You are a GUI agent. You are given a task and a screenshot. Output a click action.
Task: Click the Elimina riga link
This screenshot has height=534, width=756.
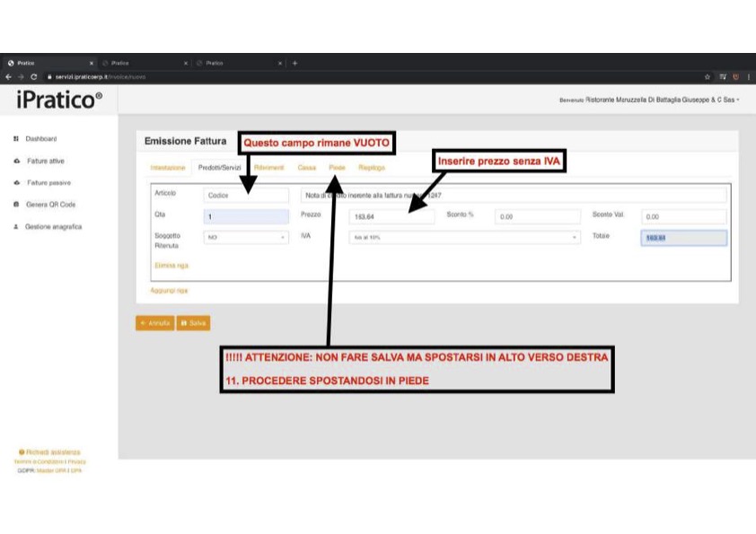click(171, 266)
